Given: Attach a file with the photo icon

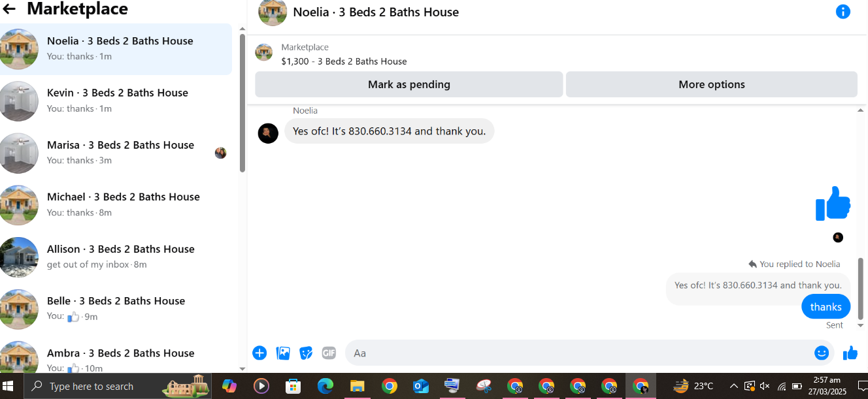Looking at the screenshot, I should [283, 353].
